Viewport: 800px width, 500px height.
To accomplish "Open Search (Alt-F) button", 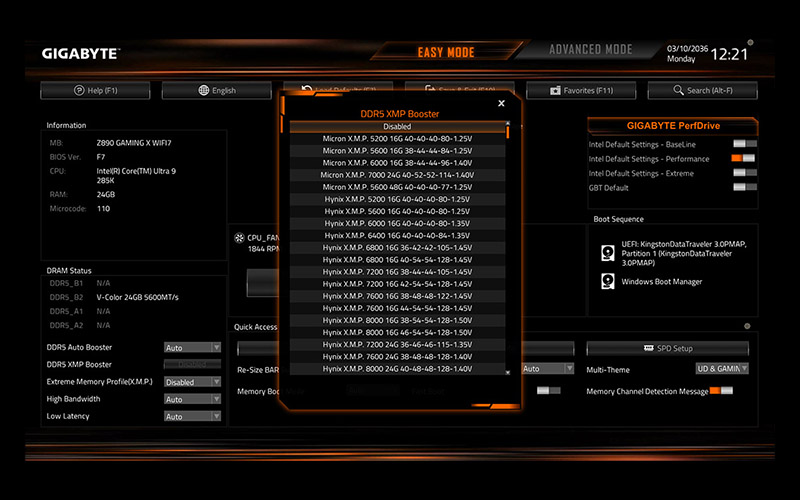I will click(x=703, y=90).
